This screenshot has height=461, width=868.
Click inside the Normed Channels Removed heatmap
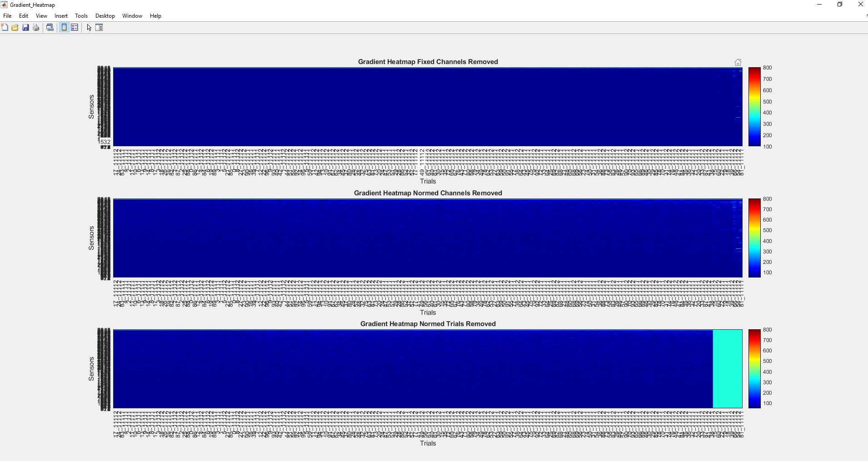(428, 238)
